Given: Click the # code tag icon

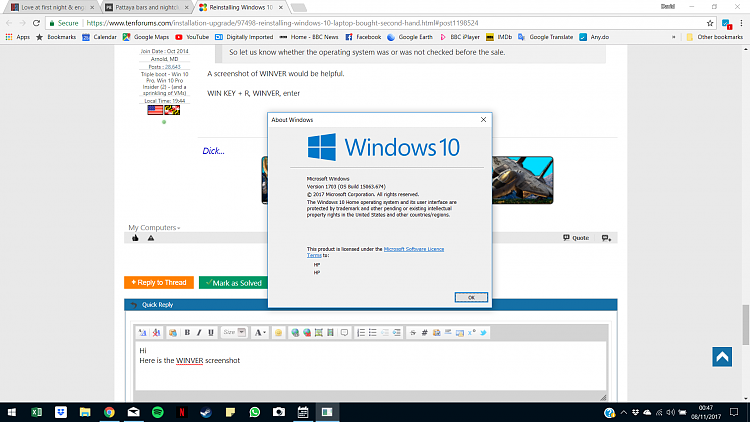Looking at the screenshot, I should pos(424,333).
